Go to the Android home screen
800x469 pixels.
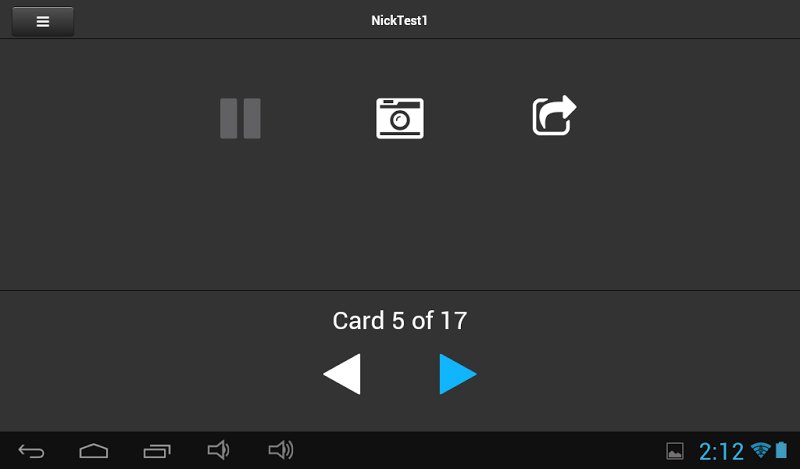point(94,451)
